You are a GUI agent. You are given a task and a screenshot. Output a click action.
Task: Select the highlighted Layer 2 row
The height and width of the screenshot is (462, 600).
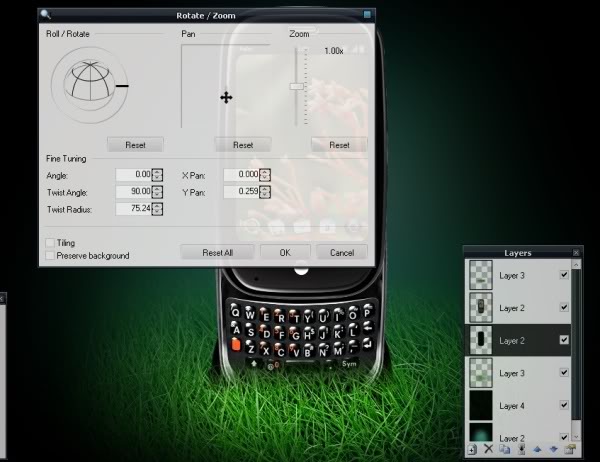point(518,340)
